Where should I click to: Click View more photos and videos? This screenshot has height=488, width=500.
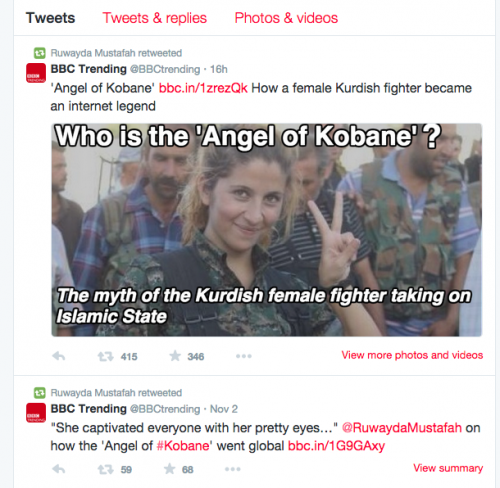[412, 355]
